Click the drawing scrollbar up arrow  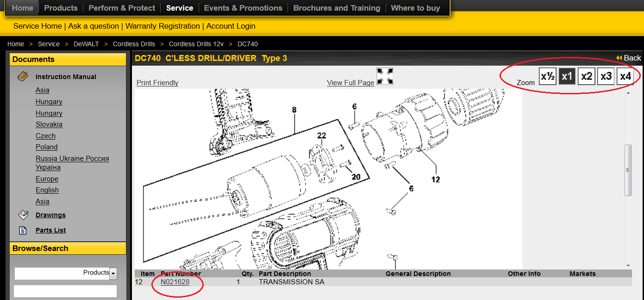click(628, 93)
